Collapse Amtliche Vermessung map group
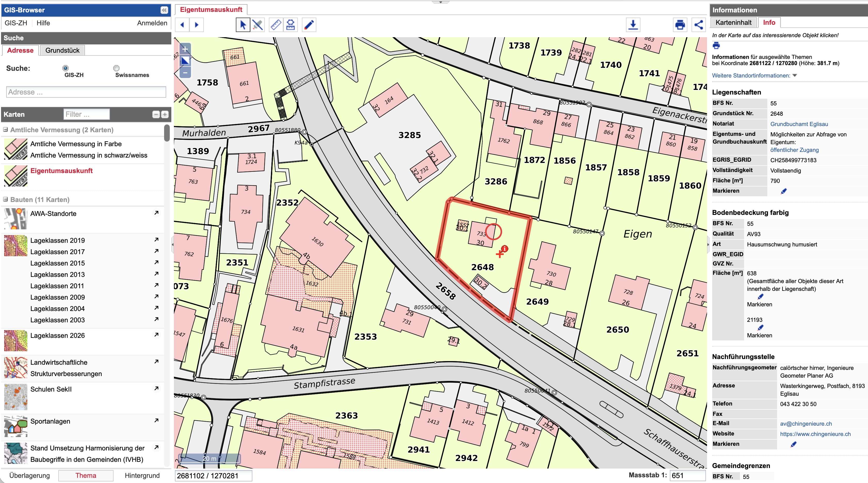 [x=6, y=130]
